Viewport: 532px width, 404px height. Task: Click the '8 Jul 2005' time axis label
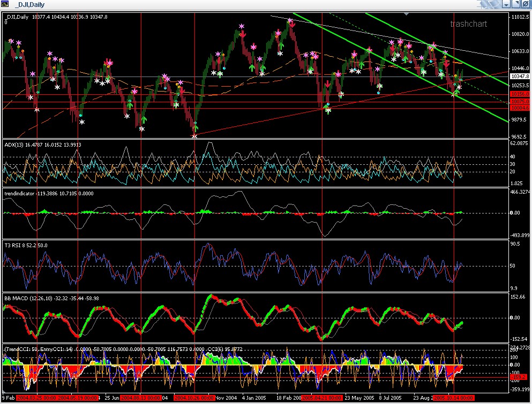coord(390,398)
